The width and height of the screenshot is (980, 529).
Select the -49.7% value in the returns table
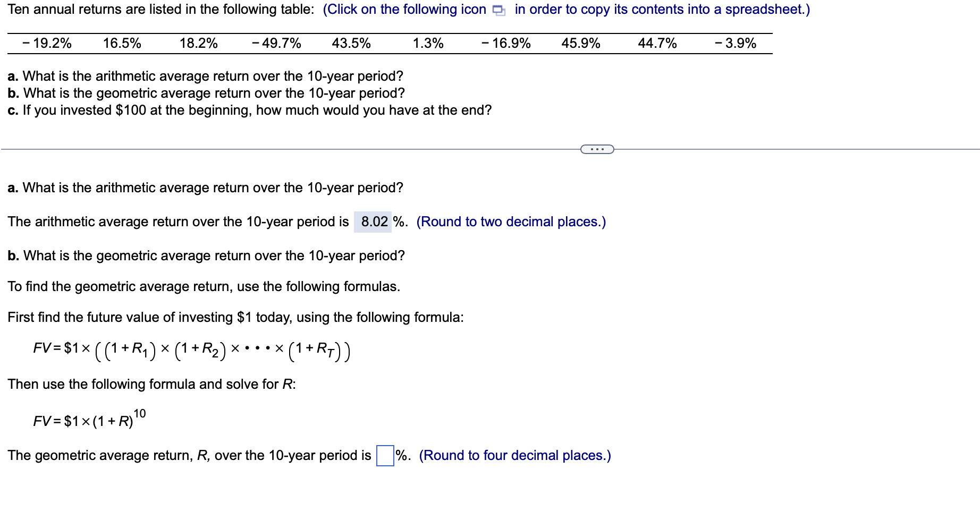(277, 43)
